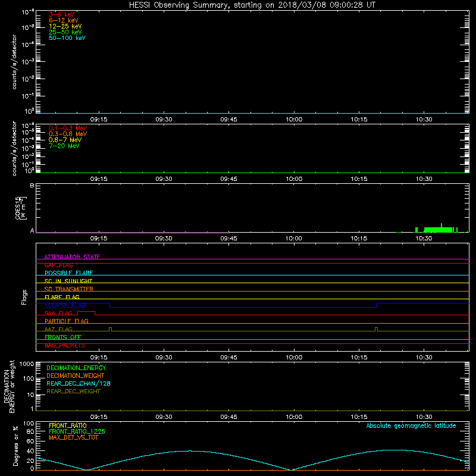Select the 3-6 keV legend label
This screenshot has width=476, height=476.
click(x=62, y=14)
